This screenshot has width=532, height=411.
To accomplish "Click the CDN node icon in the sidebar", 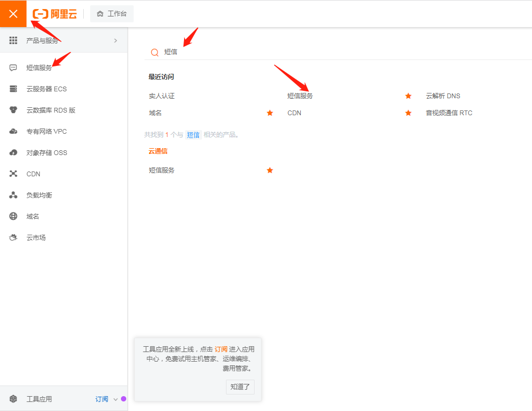I will [13, 174].
